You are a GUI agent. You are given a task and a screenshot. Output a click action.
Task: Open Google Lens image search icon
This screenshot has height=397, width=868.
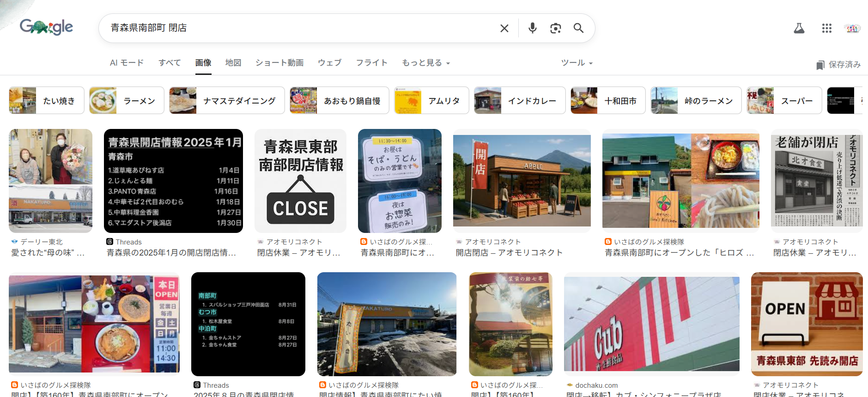(556, 28)
